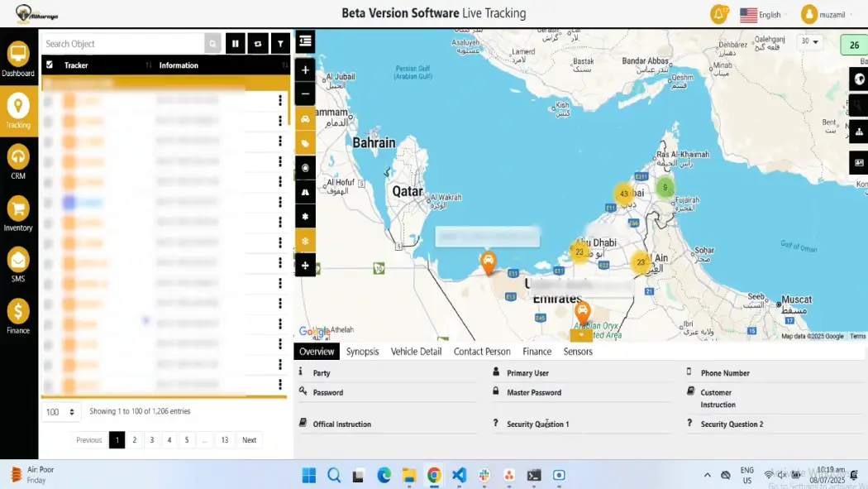
Task: Open the CRM module
Action: (18, 162)
